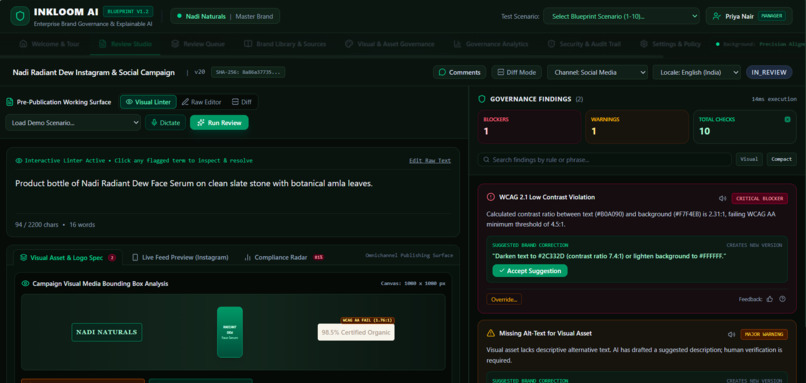Viewport: 806px width, 383px height.
Task: Click the Inkloom AI shield logo
Action: (20, 16)
